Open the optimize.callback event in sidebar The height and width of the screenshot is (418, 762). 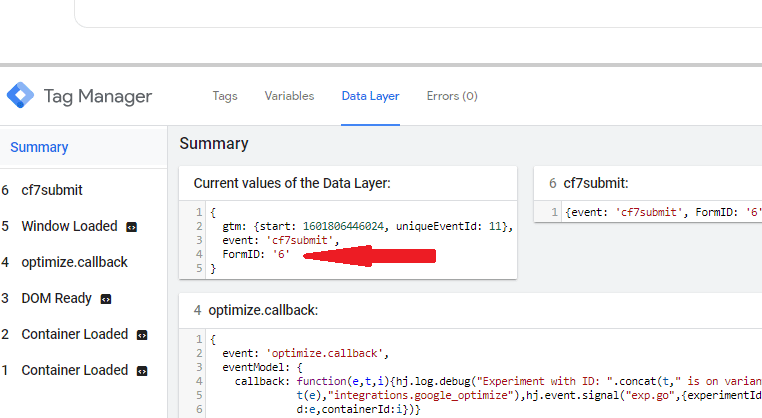tap(74, 262)
